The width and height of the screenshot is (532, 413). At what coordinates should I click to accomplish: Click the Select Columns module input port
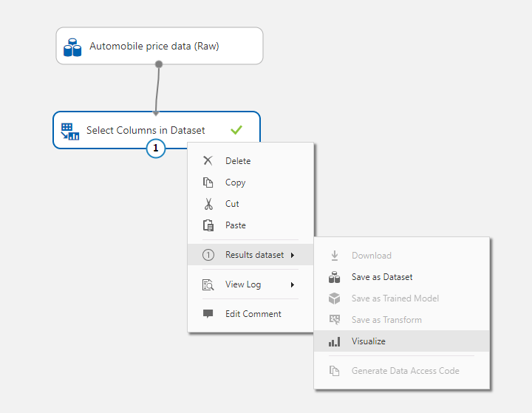[156, 113]
